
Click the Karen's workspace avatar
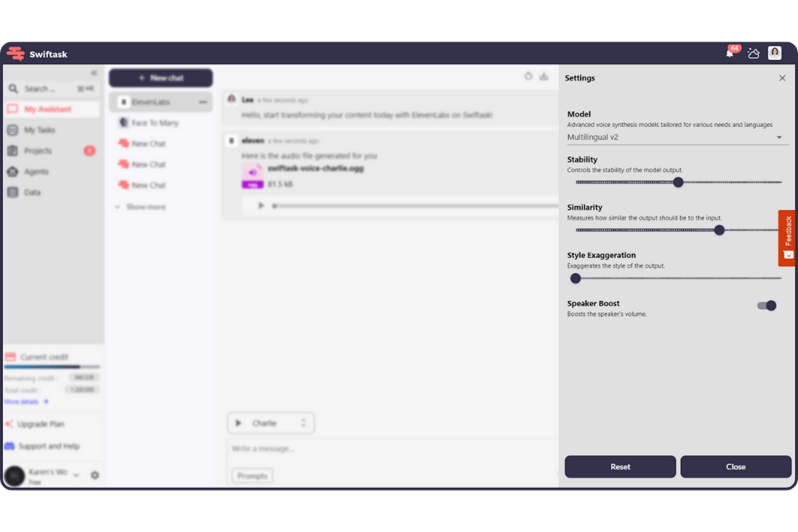pyautogui.click(x=15, y=476)
